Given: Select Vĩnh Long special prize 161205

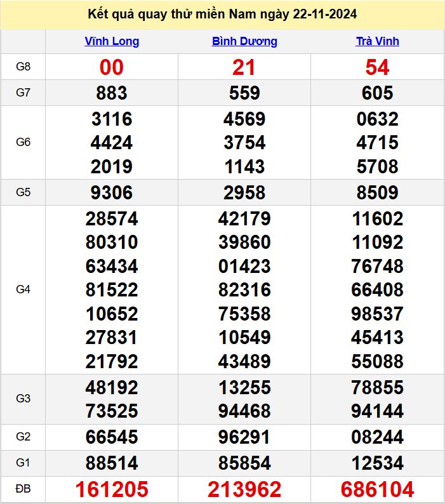Looking at the screenshot, I should [x=112, y=489].
